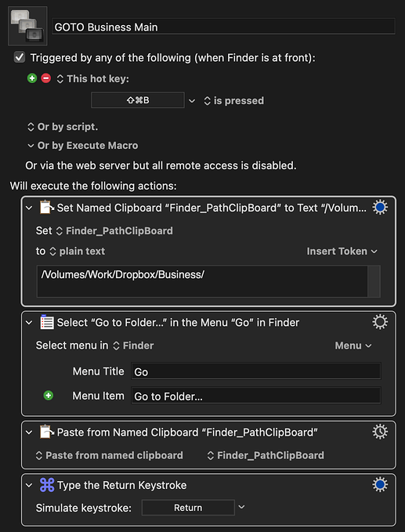Open the gear menu for the Select Menu action

coord(380,322)
